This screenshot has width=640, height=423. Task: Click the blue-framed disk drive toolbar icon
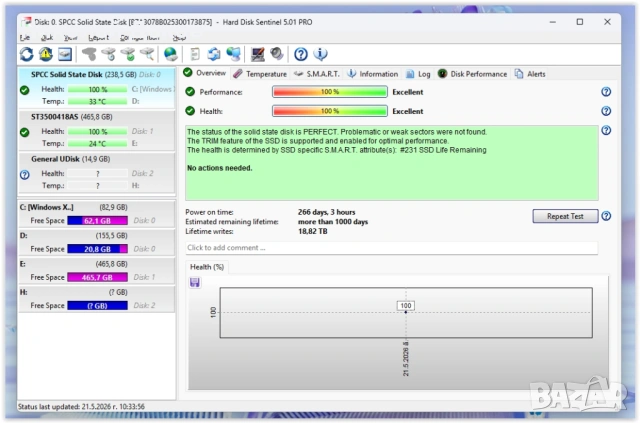click(65, 54)
